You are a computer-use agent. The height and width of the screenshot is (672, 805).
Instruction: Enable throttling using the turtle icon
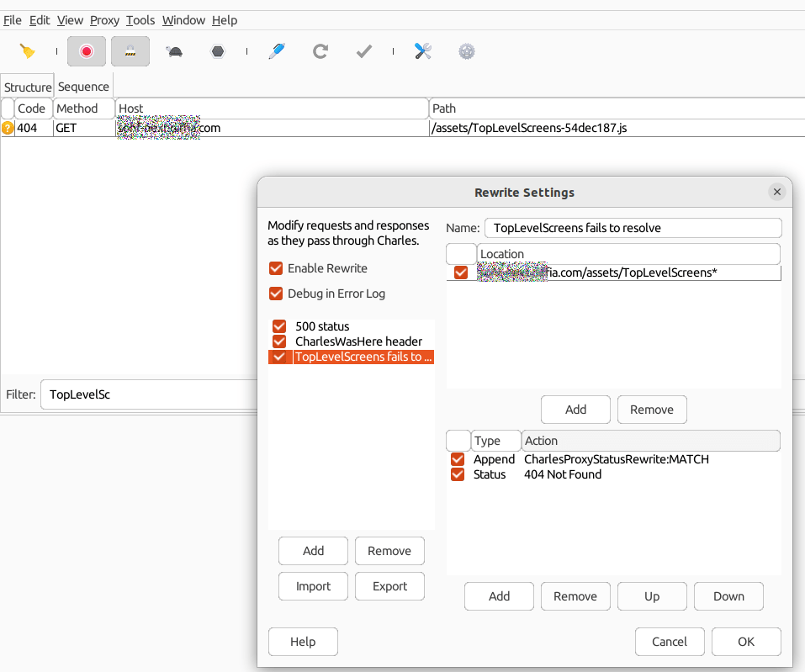click(x=173, y=51)
